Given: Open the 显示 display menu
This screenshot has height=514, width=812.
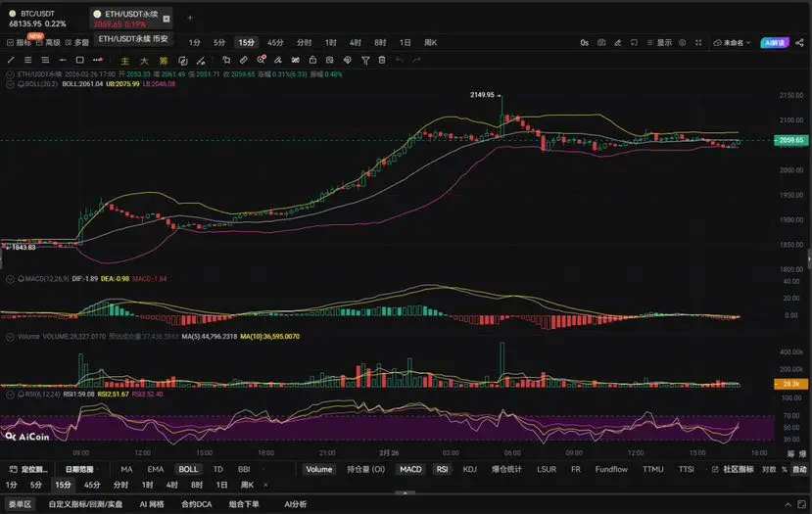Looking at the screenshot, I should click(660, 42).
